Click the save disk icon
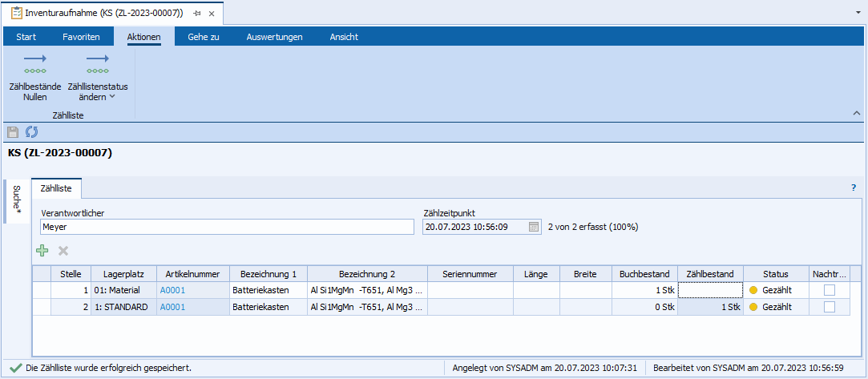 [x=13, y=132]
